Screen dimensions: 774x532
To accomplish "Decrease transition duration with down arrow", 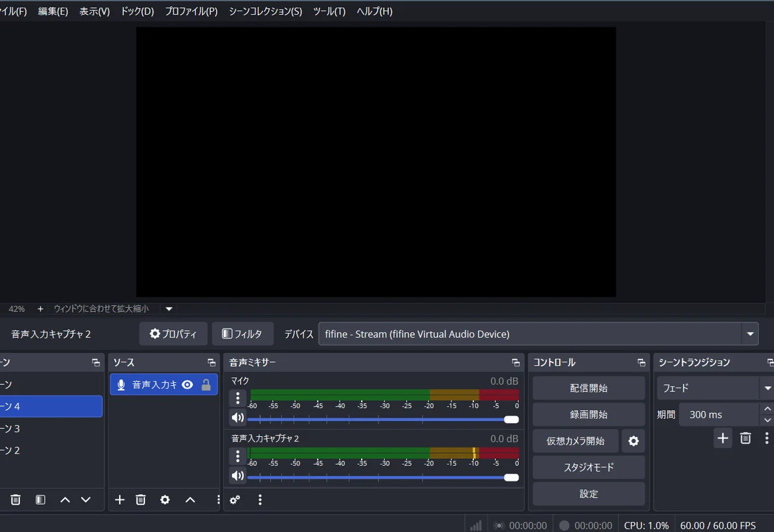I will point(767,420).
